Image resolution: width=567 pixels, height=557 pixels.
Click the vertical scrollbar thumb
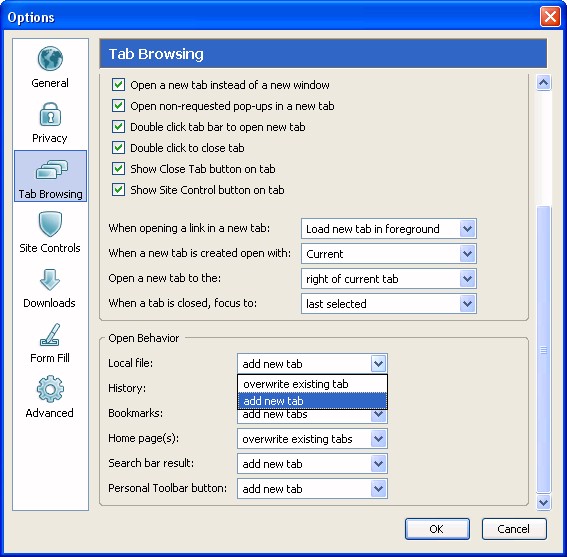click(543, 349)
